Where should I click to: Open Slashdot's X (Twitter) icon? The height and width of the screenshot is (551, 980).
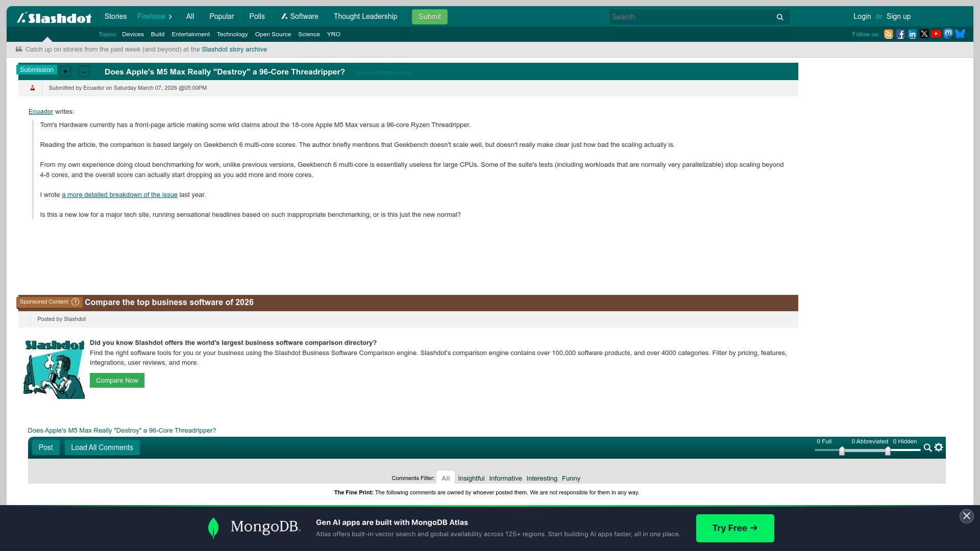tap(924, 34)
